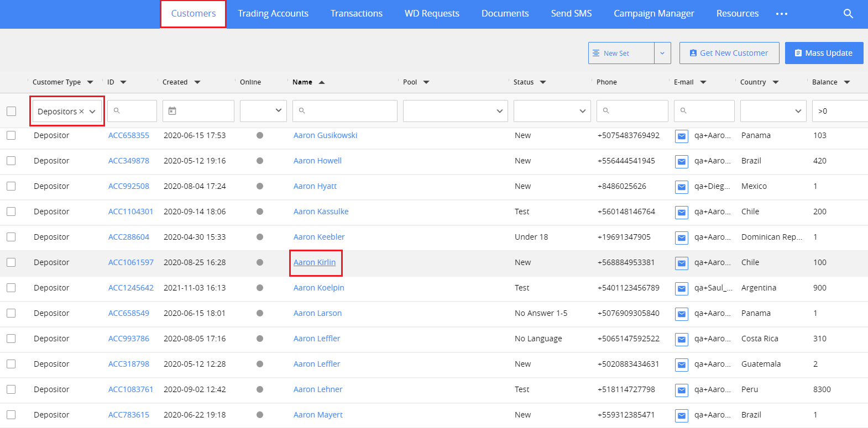Click the ID filter search field
This screenshot has height=428, width=868.
[132, 111]
